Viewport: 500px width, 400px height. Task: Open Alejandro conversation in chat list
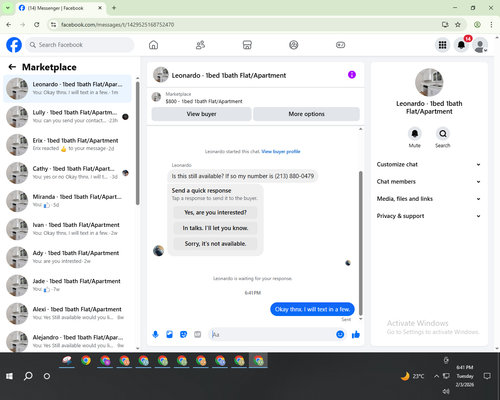point(67,341)
